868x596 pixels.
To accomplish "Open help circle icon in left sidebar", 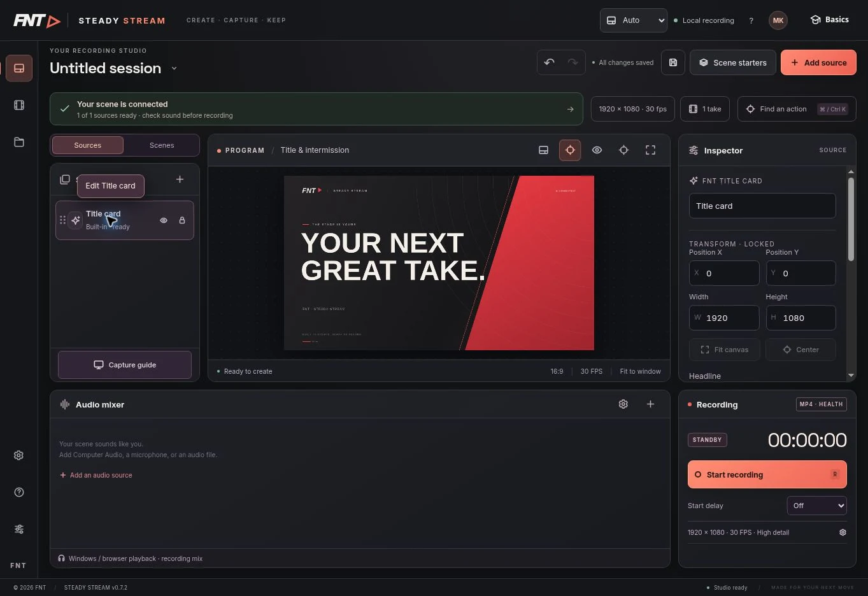I will coord(19,492).
